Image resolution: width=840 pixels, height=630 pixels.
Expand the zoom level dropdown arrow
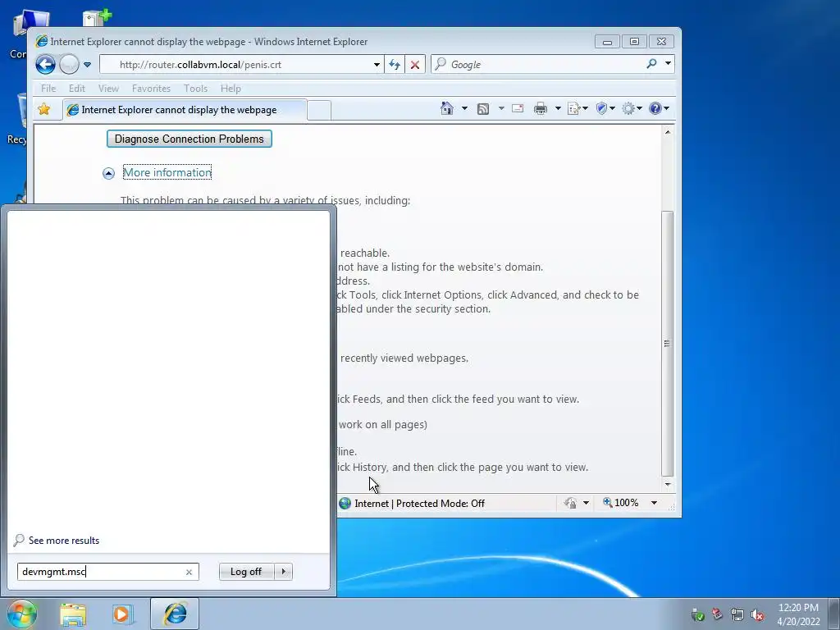(x=654, y=503)
